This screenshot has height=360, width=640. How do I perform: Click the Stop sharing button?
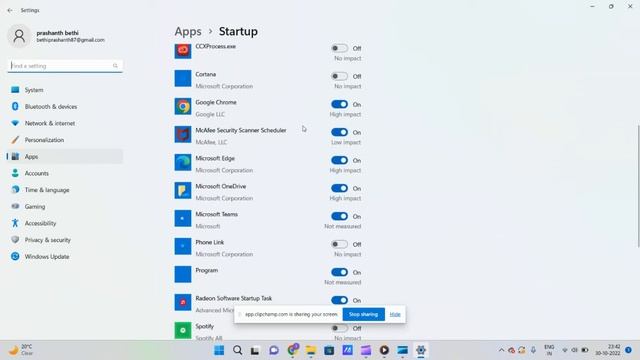[x=363, y=314]
